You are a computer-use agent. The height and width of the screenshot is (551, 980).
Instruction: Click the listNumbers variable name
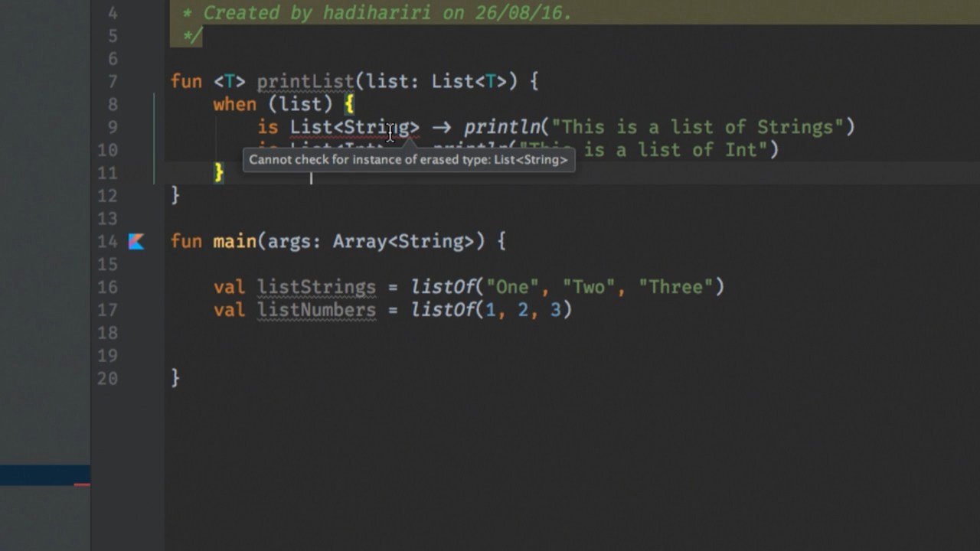coord(316,311)
